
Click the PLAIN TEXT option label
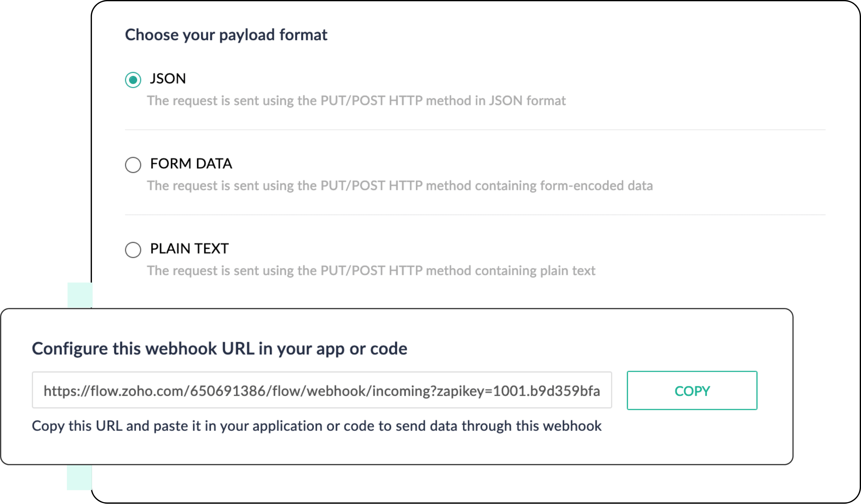tap(189, 249)
